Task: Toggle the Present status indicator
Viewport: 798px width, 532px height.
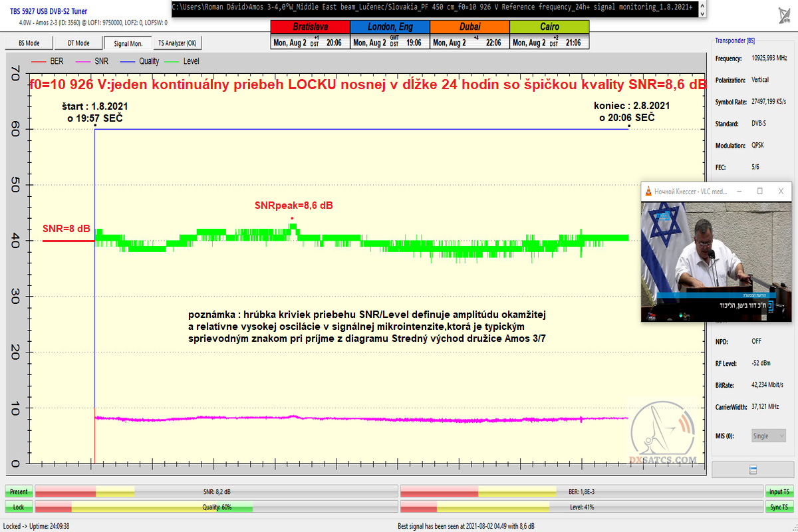Action: (x=19, y=492)
